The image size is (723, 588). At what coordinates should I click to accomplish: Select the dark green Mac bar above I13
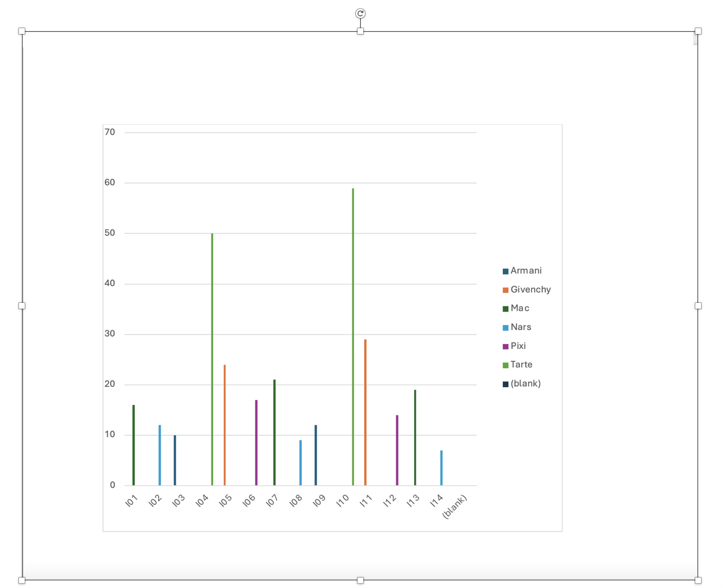pos(415,438)
